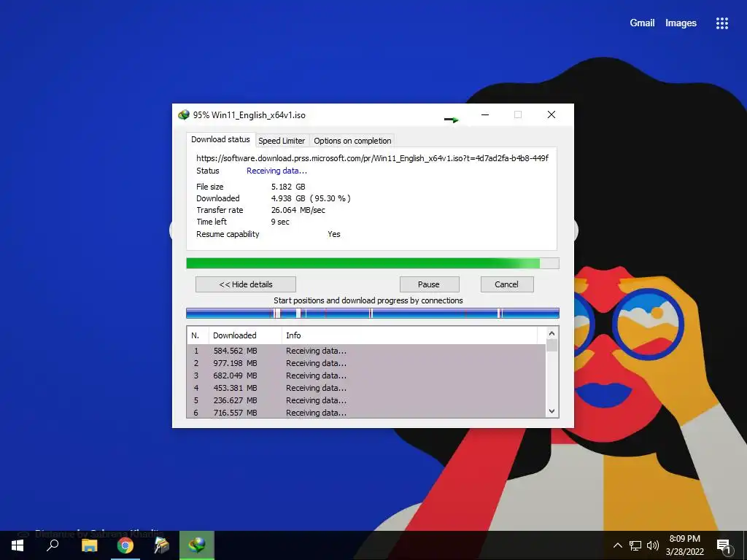Click the Resume capability Yes value
This screenshot has width=747, height=560.
pyautogui.click(x=334, y=234)
